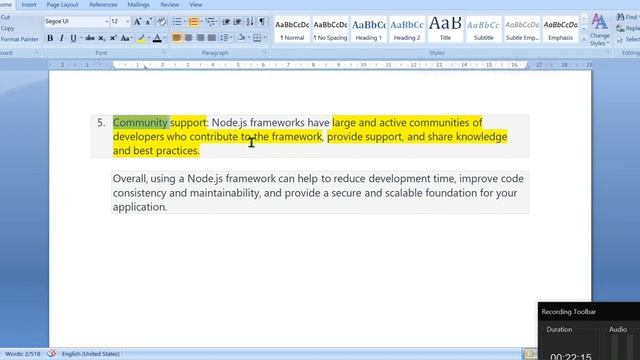Click the Change Case Aa icon

click(125, 38)
